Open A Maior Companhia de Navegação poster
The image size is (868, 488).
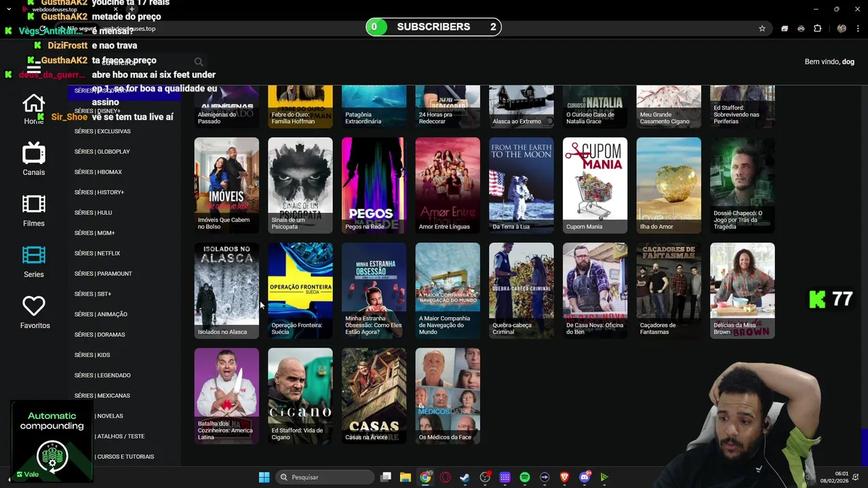(448, 291)
